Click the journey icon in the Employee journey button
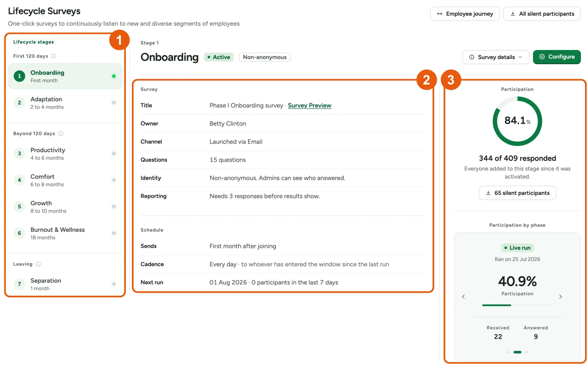Screen dimensions: 588x365 (440, 14)
